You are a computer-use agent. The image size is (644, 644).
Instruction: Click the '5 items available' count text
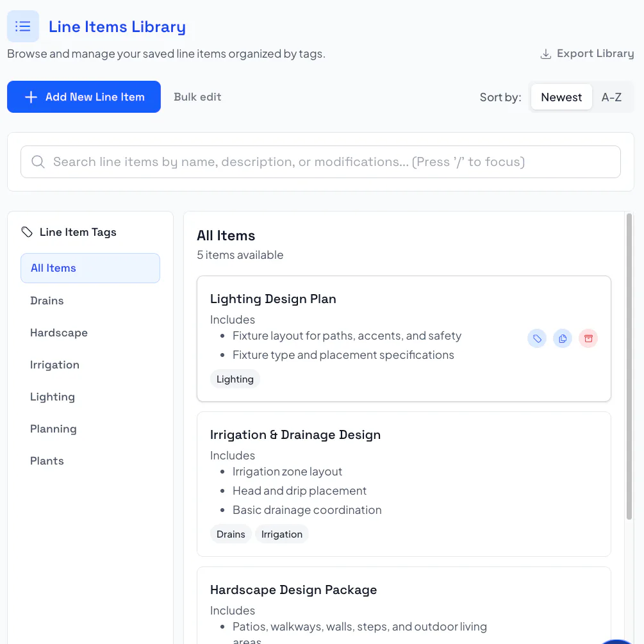[240, 255]
